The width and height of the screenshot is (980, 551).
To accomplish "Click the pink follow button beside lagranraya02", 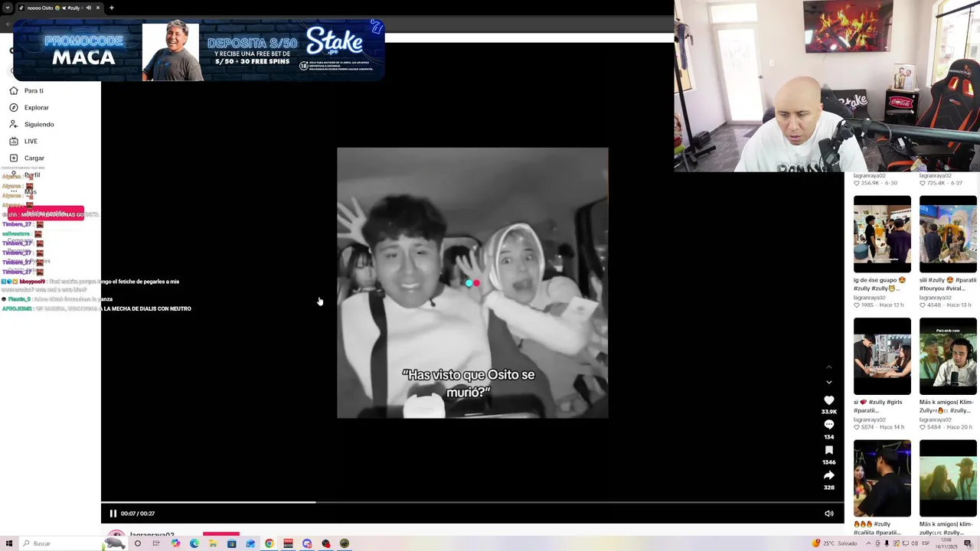I will click(221, 534).
